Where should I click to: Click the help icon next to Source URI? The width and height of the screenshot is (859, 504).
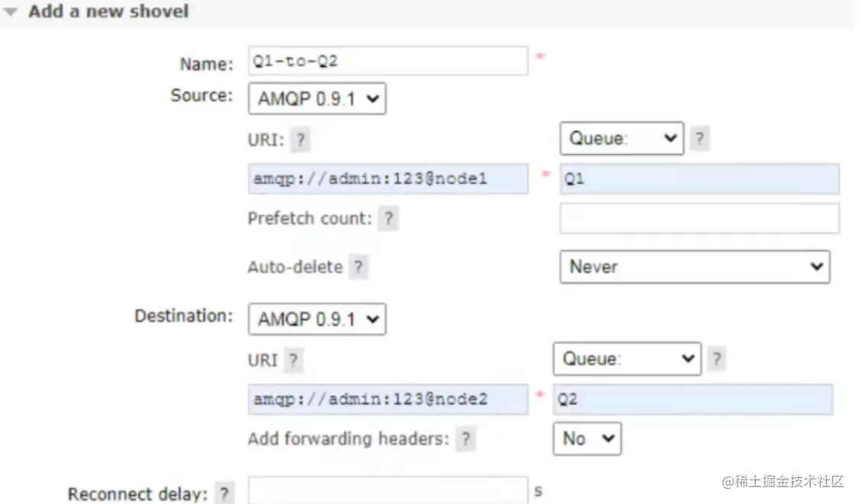[301, 140]
